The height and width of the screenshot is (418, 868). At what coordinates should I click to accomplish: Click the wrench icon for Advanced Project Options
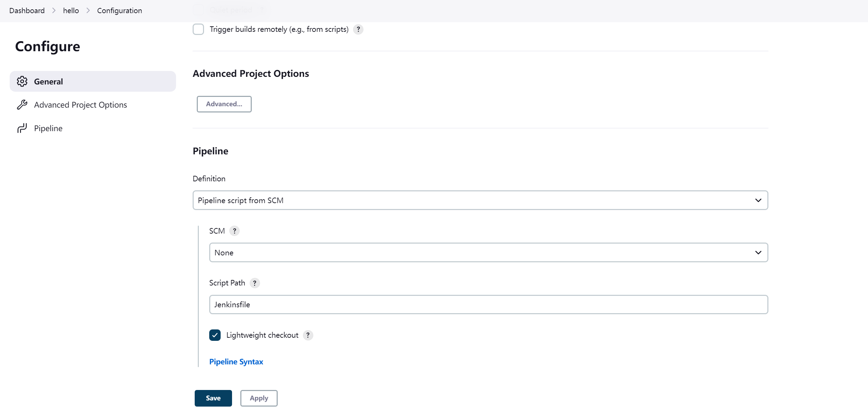click(x=22, y=105)
